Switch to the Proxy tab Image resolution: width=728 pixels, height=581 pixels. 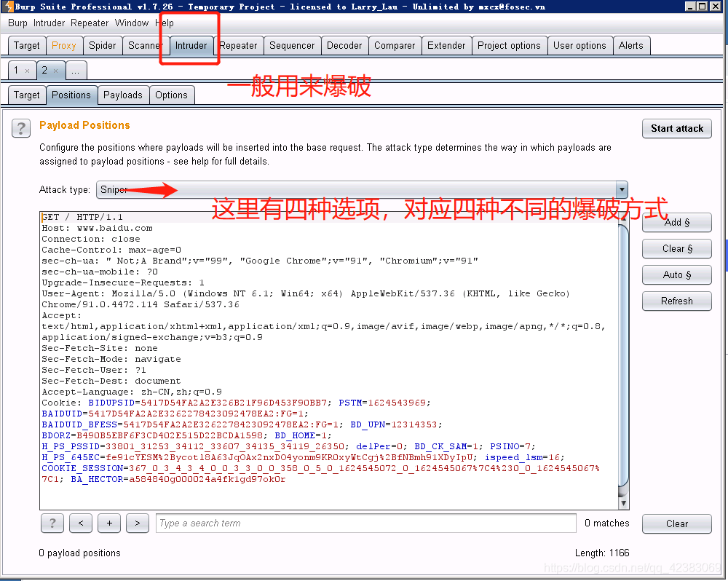(x=64, y=46)
